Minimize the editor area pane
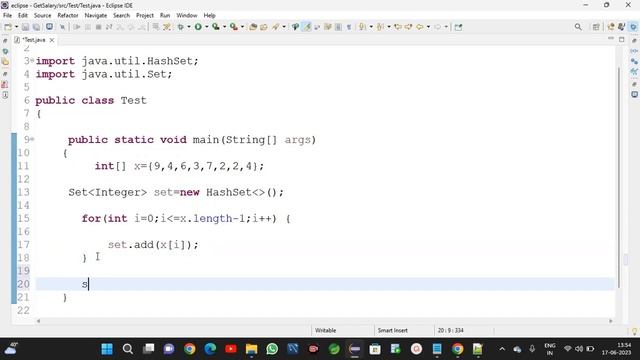This screenshot has height=360, width=640. 611,39
